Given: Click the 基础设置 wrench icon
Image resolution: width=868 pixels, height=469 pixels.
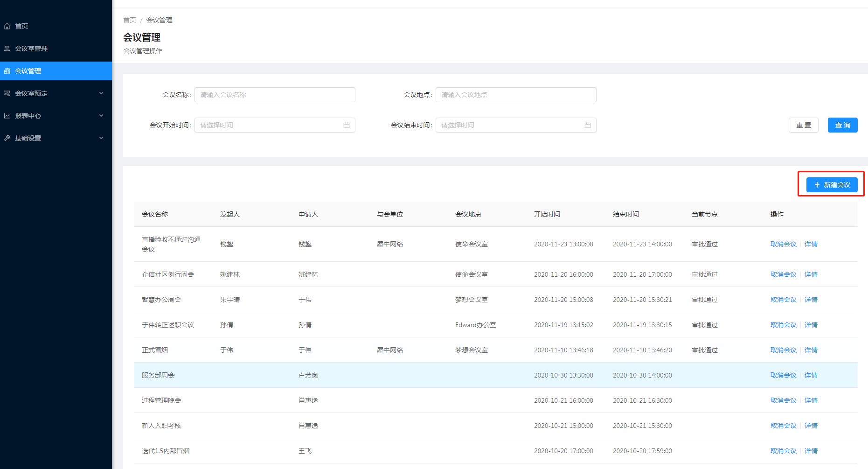Looking at the screenshot, I should 7,138.
